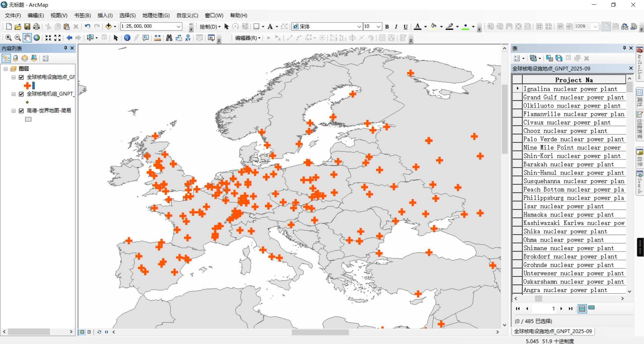
Task: Click the Undo arrow
Action: click(x=87, y=26)
